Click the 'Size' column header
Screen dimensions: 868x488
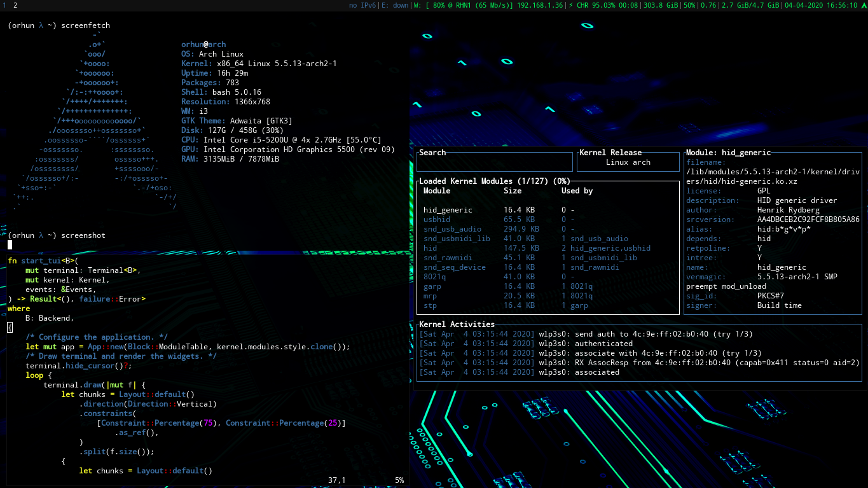click(513, 191)
